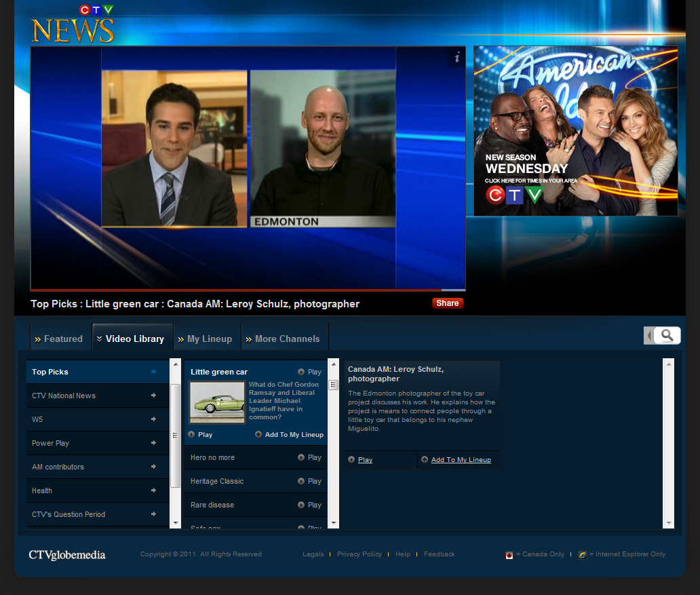Click the CTV News logo
The image size is (700, 595).
[x=73, y=24]
